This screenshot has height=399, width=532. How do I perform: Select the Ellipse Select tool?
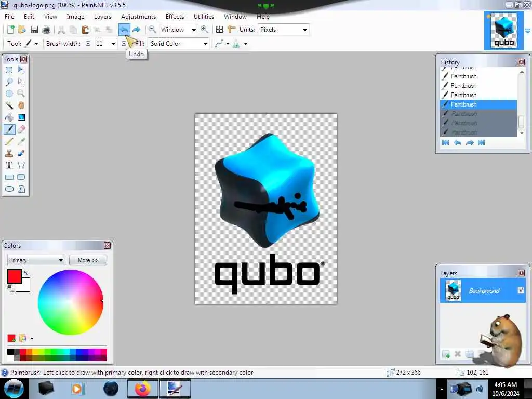point(9,94)
